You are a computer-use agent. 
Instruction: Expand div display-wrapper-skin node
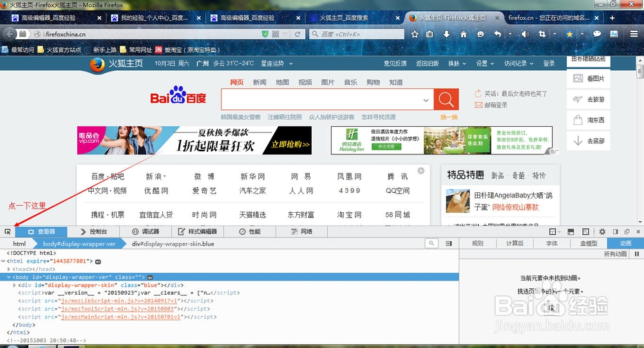[x=15, y=285]
